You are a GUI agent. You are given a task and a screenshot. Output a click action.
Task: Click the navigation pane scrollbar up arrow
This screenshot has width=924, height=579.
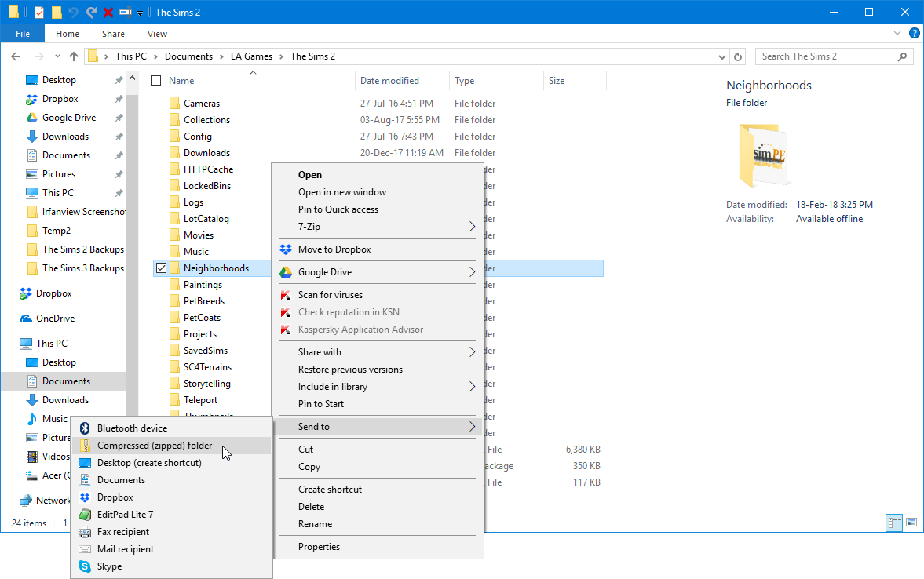point(132,78)
